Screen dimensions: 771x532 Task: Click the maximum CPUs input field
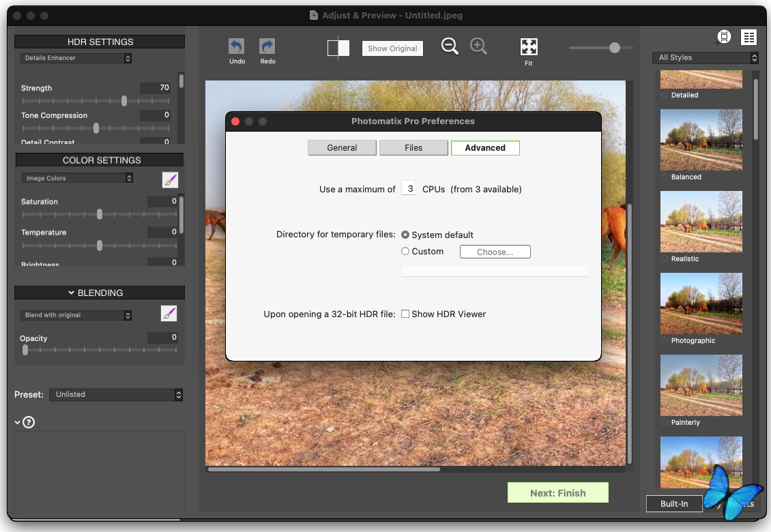(x=409, y=188)
